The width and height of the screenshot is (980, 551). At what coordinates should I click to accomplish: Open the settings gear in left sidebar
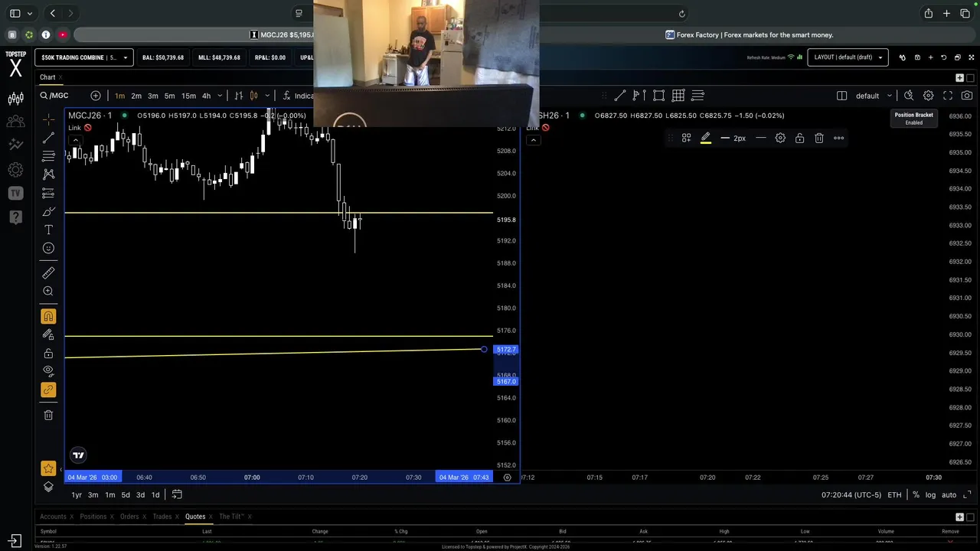(15, 170)
